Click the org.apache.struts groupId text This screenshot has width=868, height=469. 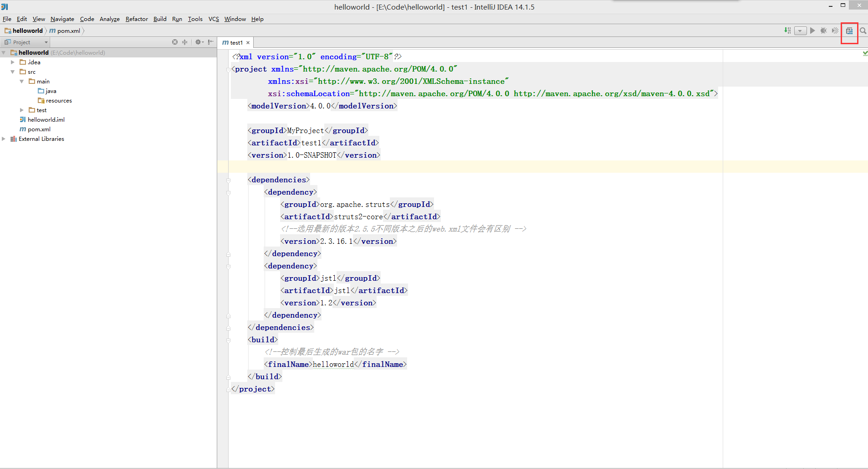(x=355, y=205)
